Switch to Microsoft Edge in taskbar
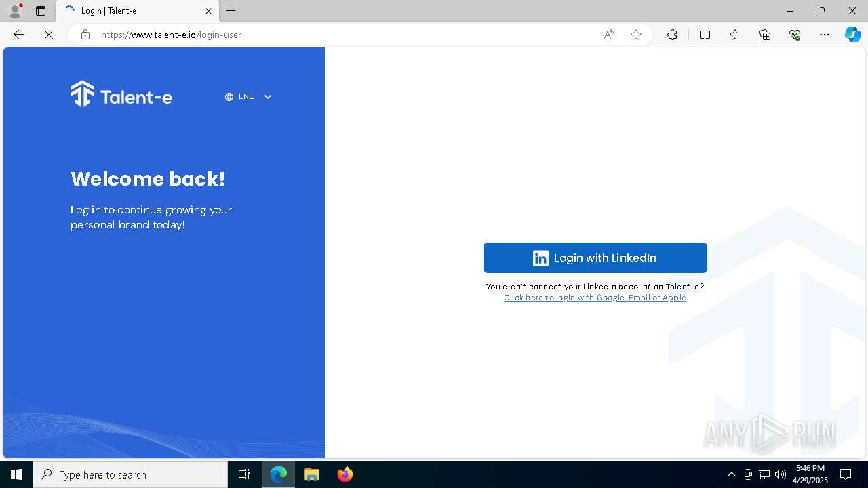Image resolution: width=868 pixels, height=488 pixels. 279,474
